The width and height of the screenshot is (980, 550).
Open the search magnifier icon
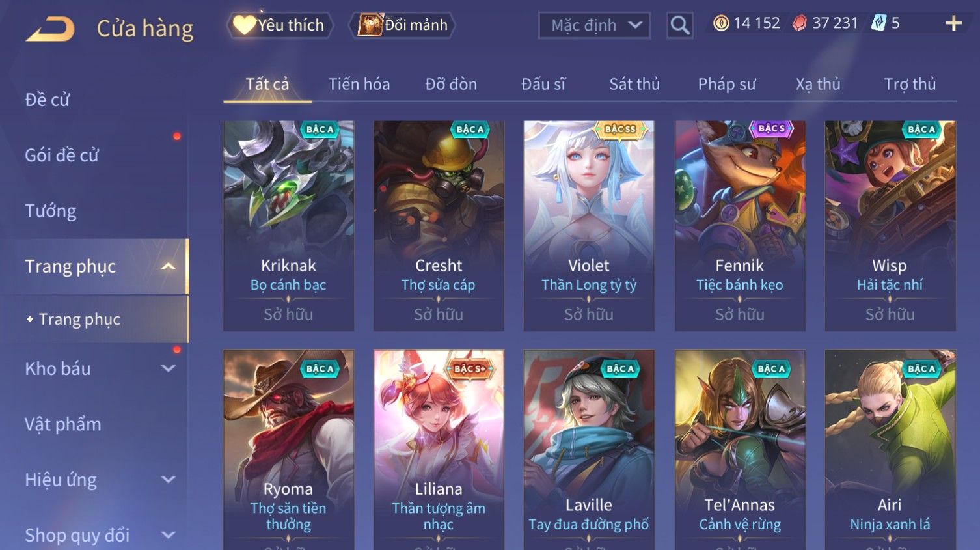click(680, 25)
